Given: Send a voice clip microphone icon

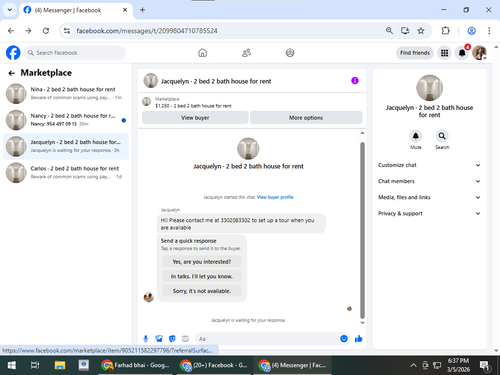Looking at the screenshot, I should click(146, 339).
